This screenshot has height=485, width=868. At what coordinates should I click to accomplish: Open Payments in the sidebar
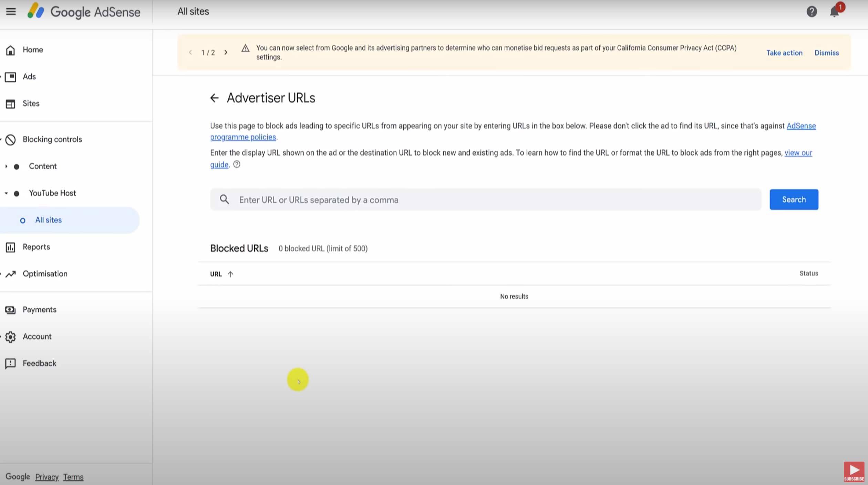click(39, 310)
